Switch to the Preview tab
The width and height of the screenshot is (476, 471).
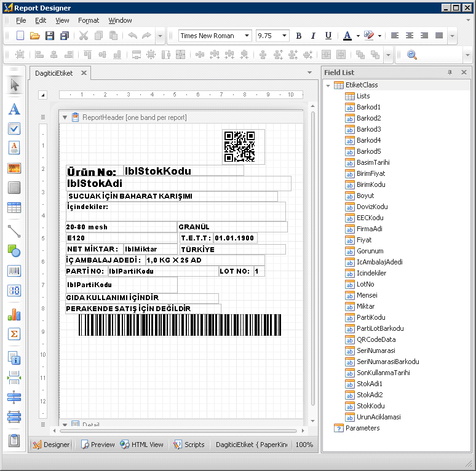[98, 445]
